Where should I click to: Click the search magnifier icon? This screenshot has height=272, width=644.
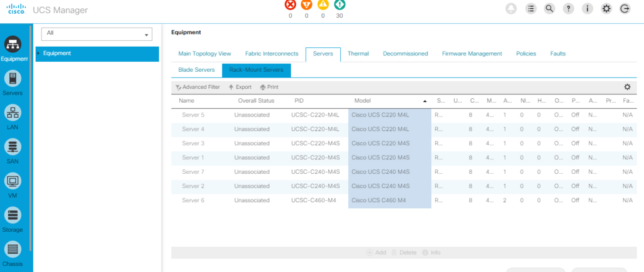coord(550,9)
